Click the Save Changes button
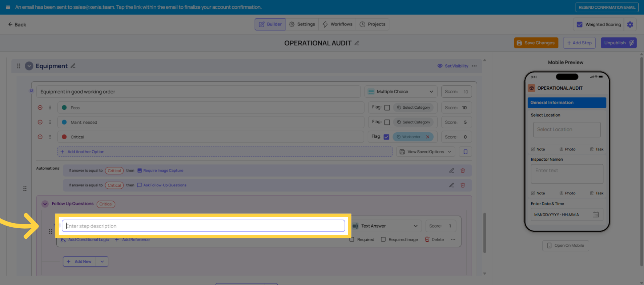 click(x=536, y=43)
